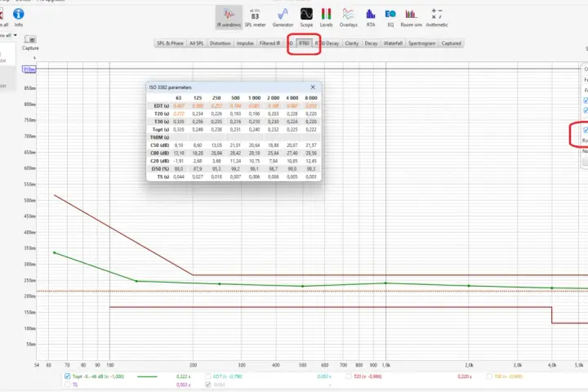Image resolution: width=588 pixels, height=392 pixels.
Task: Expand the dropdown arrow beside Info
Action: [x=15, y=35]
